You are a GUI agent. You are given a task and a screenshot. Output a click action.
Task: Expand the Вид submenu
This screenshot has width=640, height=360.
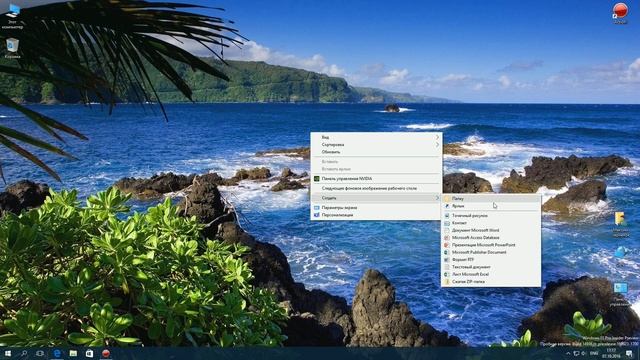click(376, 137)
